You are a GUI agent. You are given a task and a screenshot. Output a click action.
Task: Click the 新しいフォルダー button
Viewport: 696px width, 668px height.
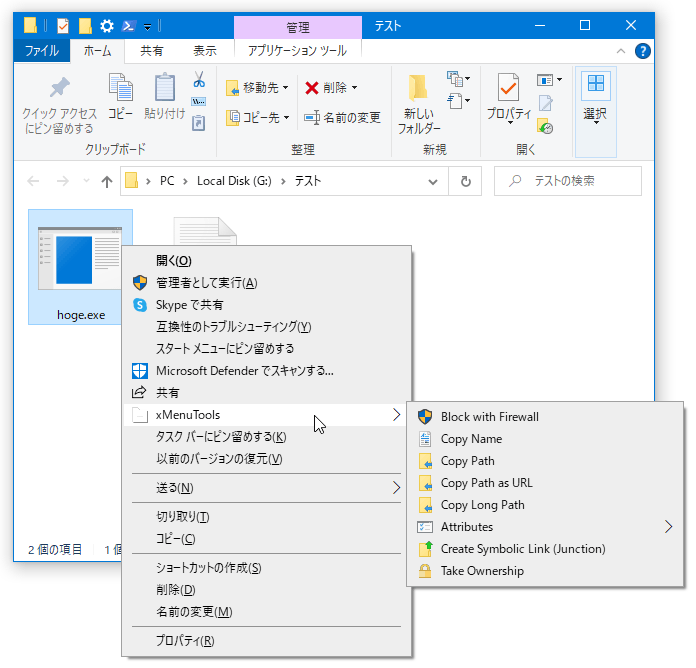tap(419, 104)
